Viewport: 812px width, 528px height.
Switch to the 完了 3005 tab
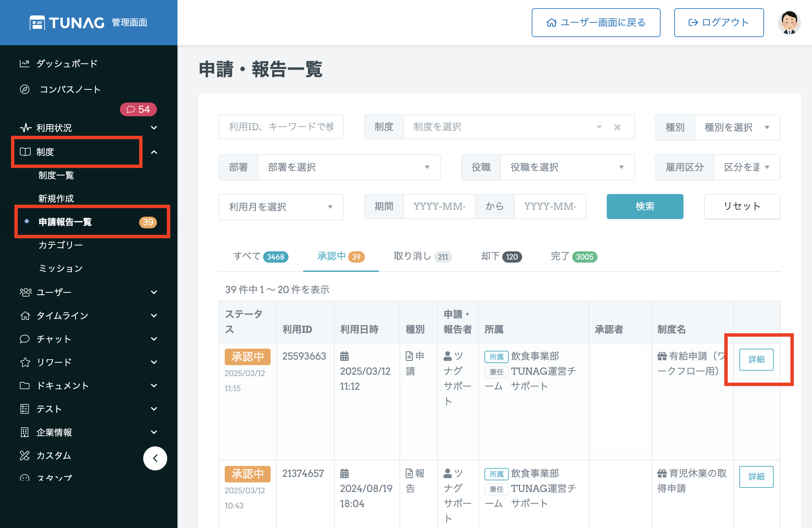point(574,256)
